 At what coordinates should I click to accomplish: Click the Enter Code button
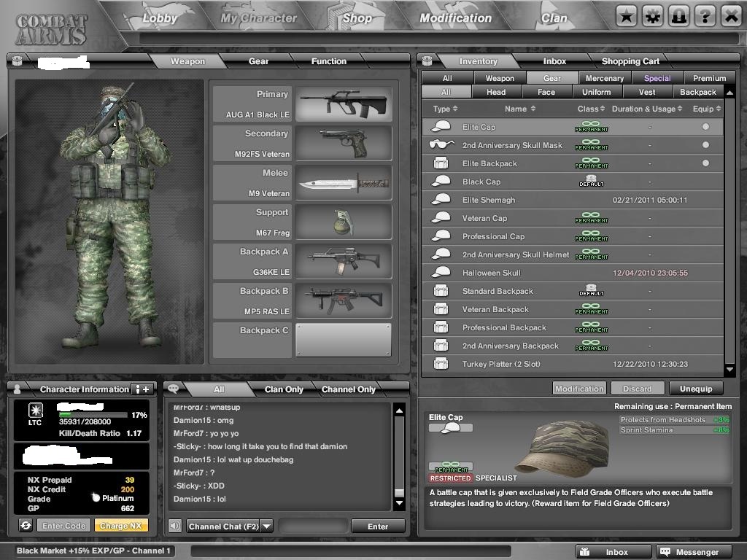pos(64,525)
